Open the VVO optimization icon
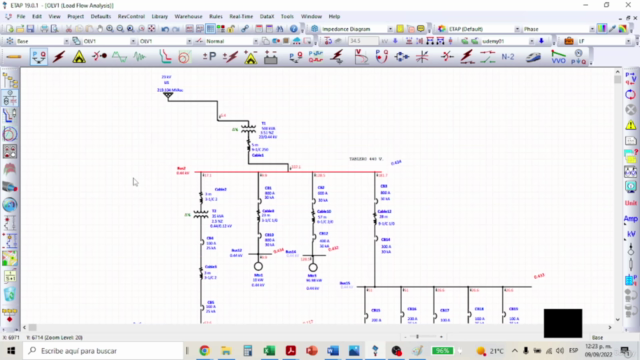The image size is (640, 360). tap(558, 57)
